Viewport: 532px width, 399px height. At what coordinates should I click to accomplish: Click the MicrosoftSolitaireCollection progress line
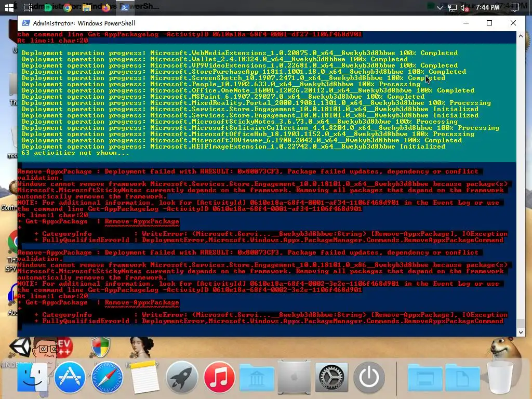point(260,128)
